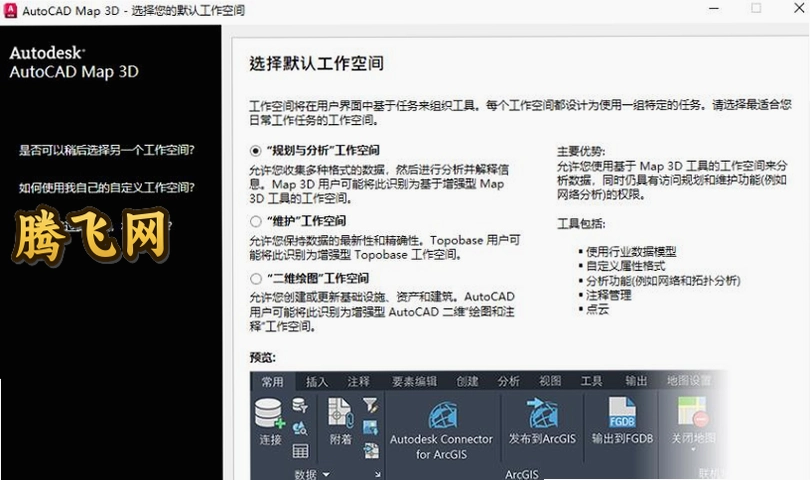Click the database filter small icon
810x480 pixels.
[300, 405]
